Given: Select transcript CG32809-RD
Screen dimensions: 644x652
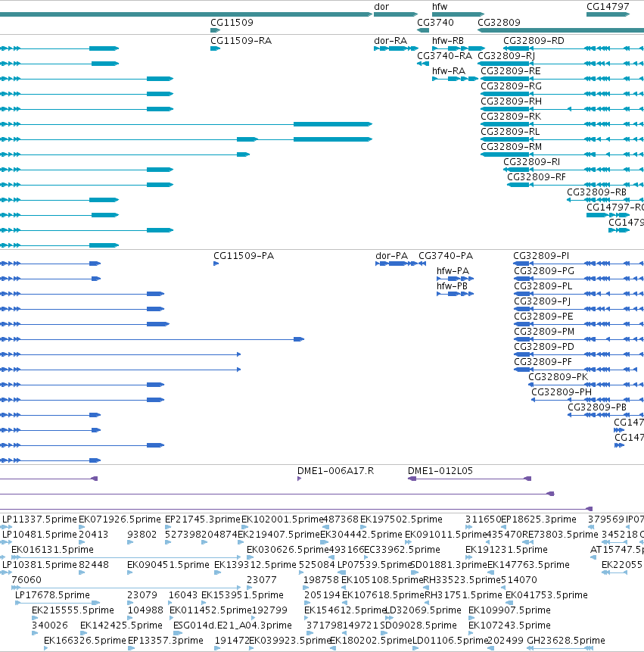Looking at the screenshot, I should [x=534, y=41].
